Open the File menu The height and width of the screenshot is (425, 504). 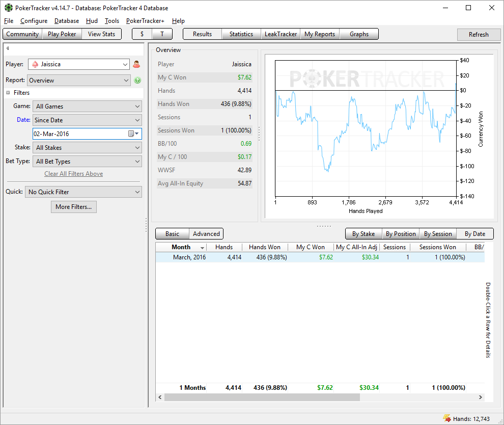(x=9, y=21)
